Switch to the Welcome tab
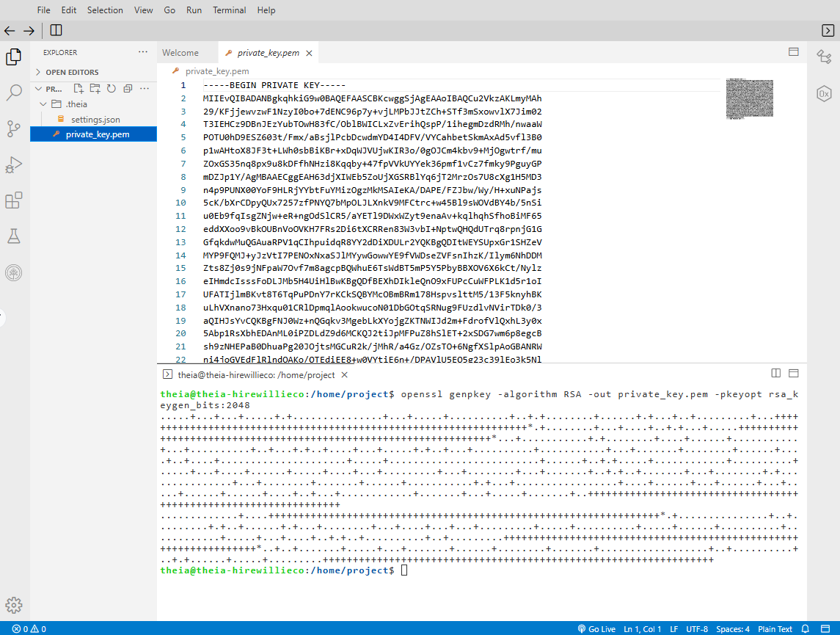840x635 pixels. tap(180, 53)
